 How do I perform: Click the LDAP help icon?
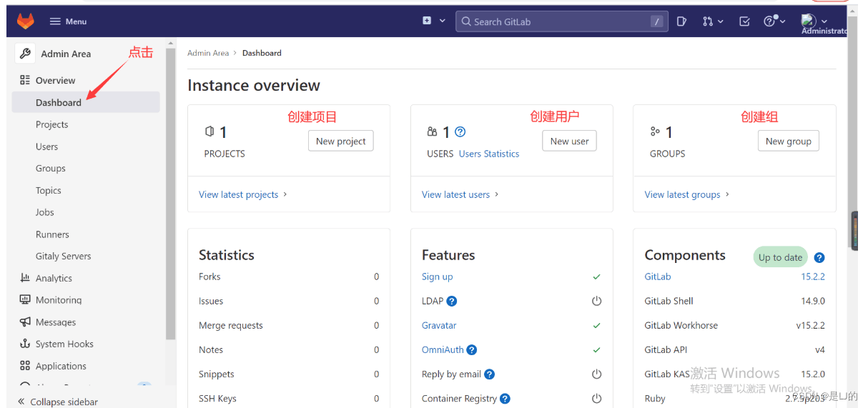[452, 302]
